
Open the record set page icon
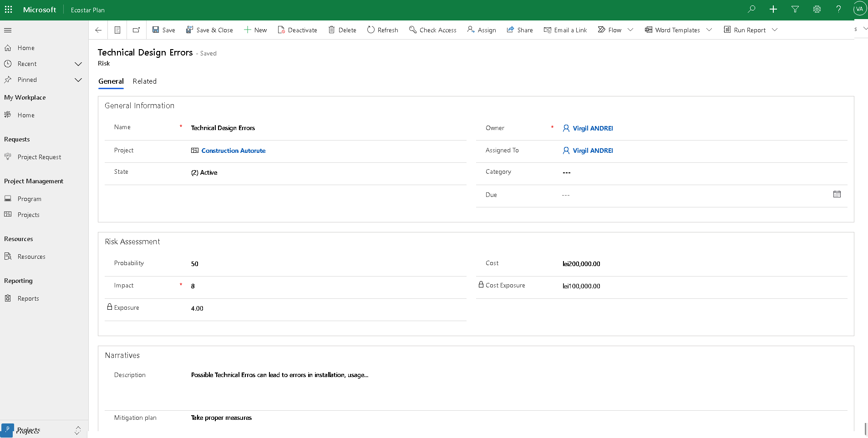[117, 30]
